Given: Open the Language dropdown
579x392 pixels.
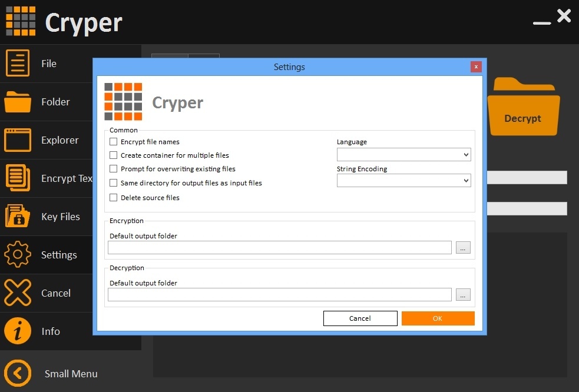Looking at the screenshot, I should click(403, 154).
